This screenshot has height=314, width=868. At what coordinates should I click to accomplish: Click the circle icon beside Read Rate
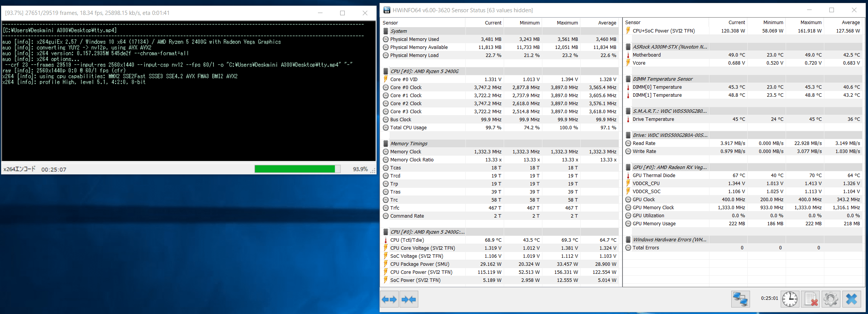(628, 143)
